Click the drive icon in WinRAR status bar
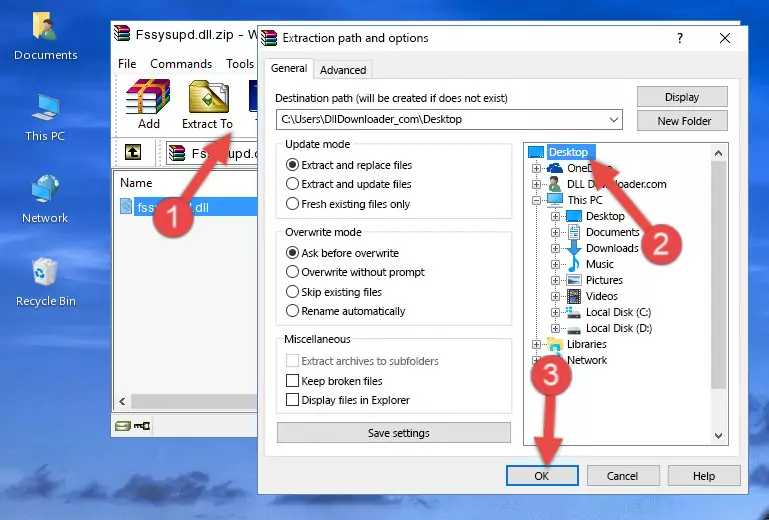The width and height of the screenshot is (769, 520). (x=123, y=426)
